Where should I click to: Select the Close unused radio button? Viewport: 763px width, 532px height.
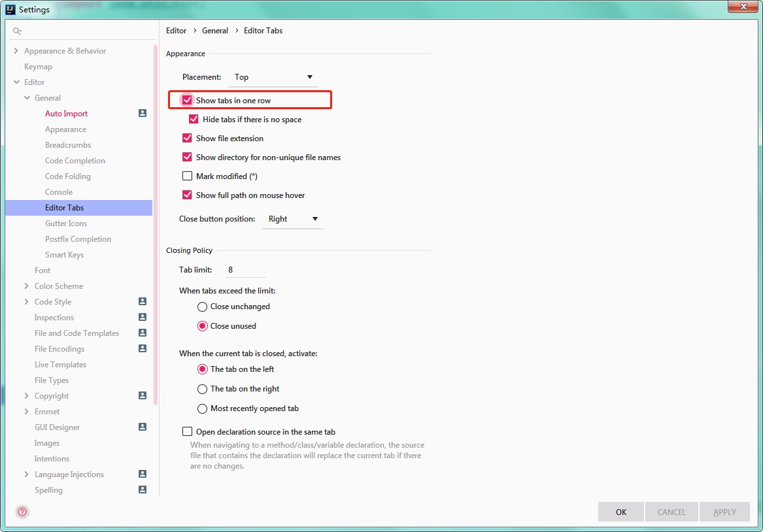[x=203, y=326]
